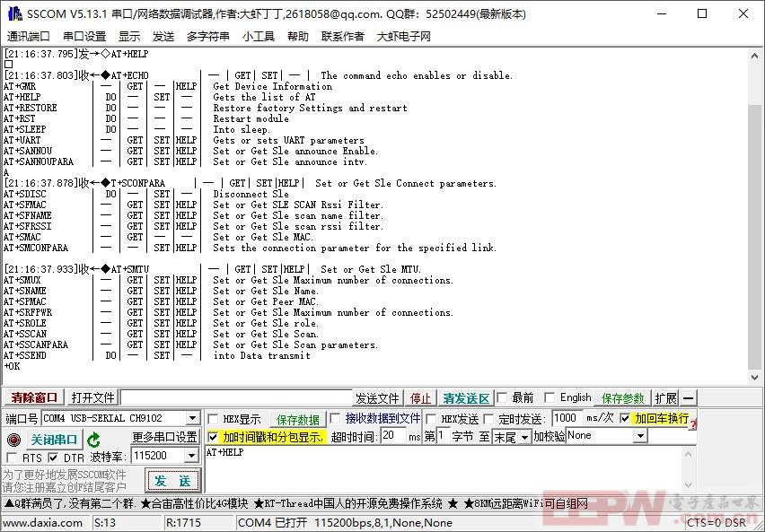
Task: Open the 多字符串 menu
Action: point(207,36)
